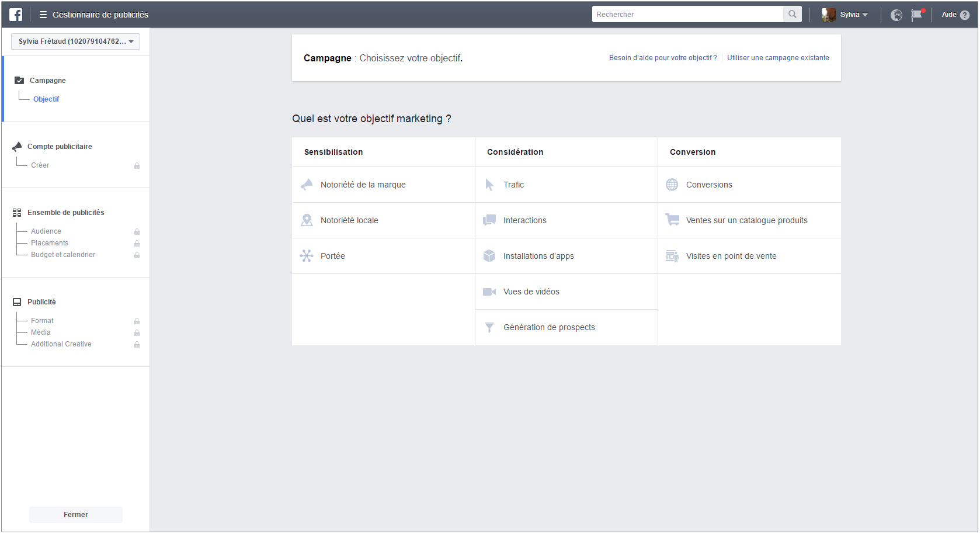This screenshot has width=980, height=534.
Task: Select Placements in the sidebar
Action: point(50,243)
